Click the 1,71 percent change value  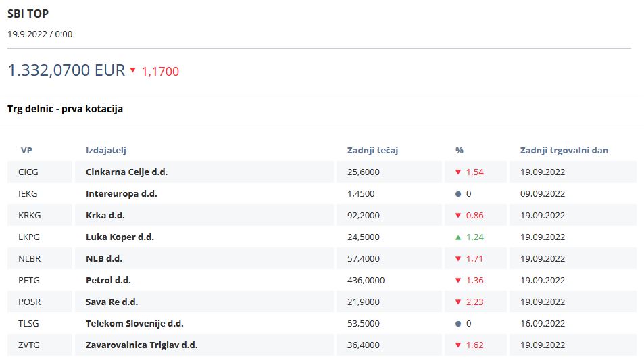[474, 258]
